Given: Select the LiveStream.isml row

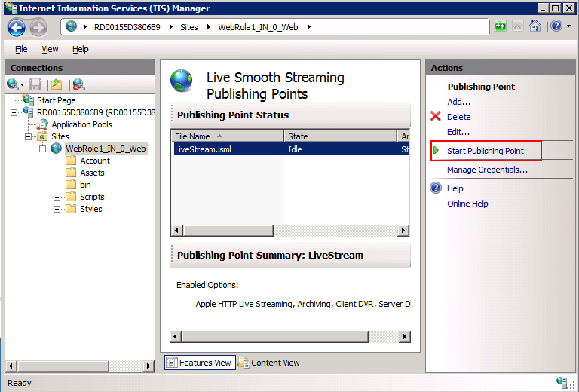Looking at the screenshot, I should coord(291,149).
